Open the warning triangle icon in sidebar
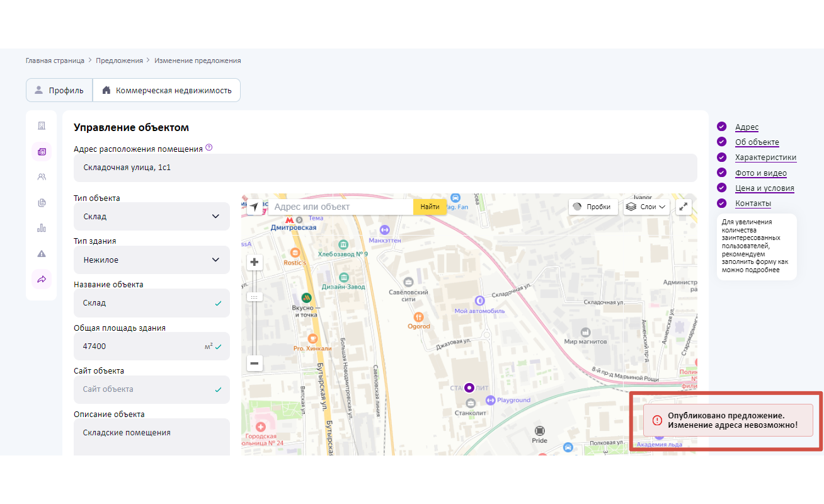Viewport: 824px width, 504px height. (42, 254)
